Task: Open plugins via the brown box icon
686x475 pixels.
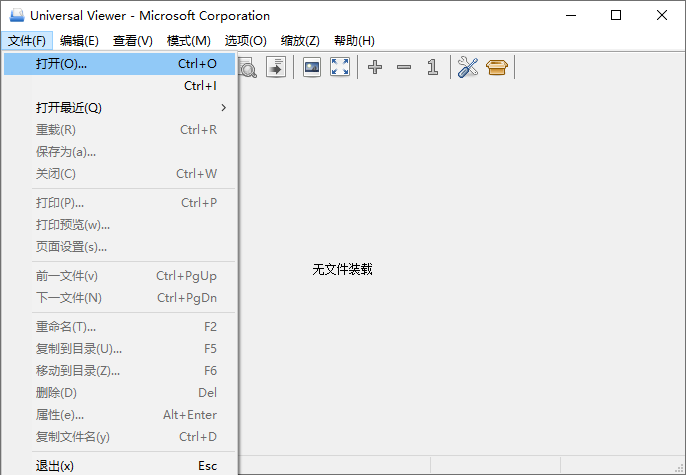Action: tap(497, 67)
